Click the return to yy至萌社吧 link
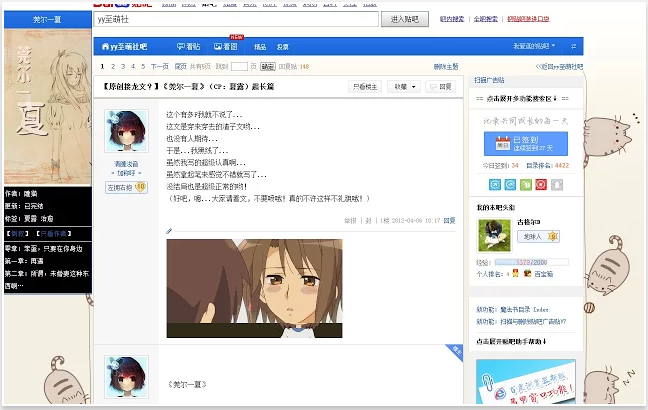Image resolution: width=648 pixels, height=410 pixels. coord(560,67)
